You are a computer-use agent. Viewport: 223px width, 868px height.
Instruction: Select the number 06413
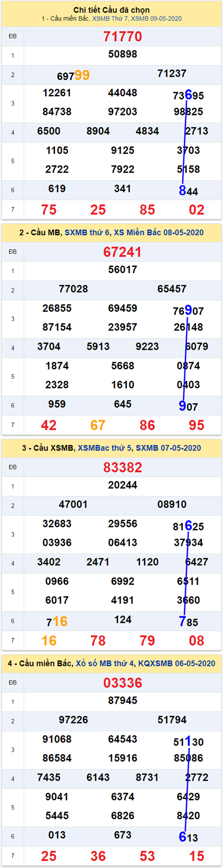pyautogui.click(x=123, y=543)
